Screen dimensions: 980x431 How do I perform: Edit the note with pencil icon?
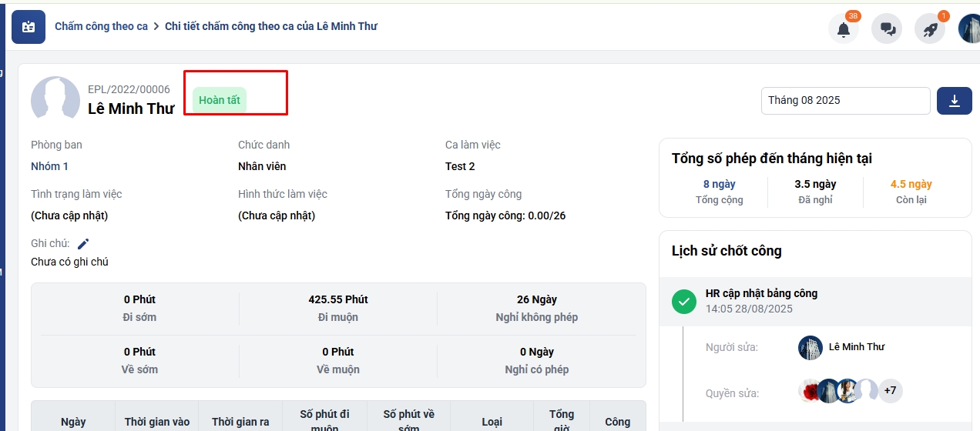tap(83, 244)
